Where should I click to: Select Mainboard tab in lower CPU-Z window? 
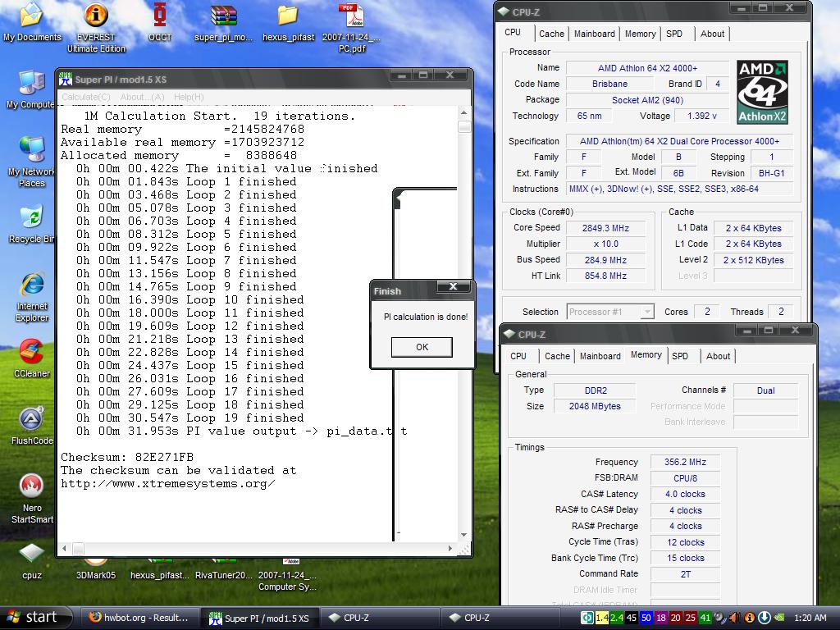[600, 356]
